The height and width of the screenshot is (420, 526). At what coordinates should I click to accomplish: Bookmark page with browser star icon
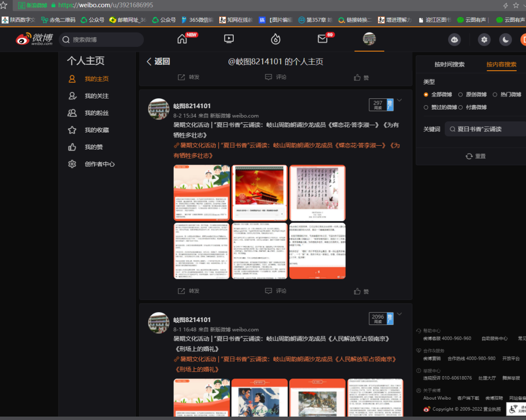[x=516, y=5]
